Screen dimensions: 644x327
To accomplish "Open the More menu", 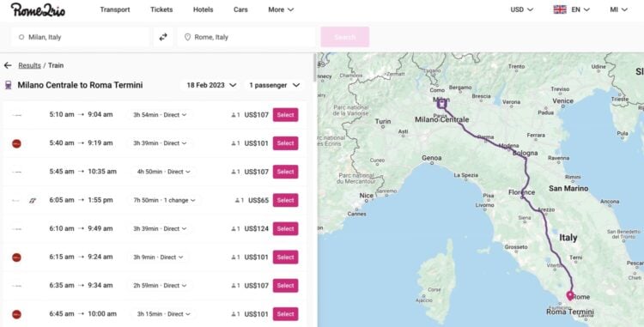I will point(281,9).
